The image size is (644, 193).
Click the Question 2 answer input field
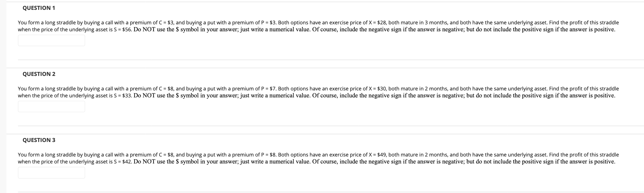[x=51, y=106]
